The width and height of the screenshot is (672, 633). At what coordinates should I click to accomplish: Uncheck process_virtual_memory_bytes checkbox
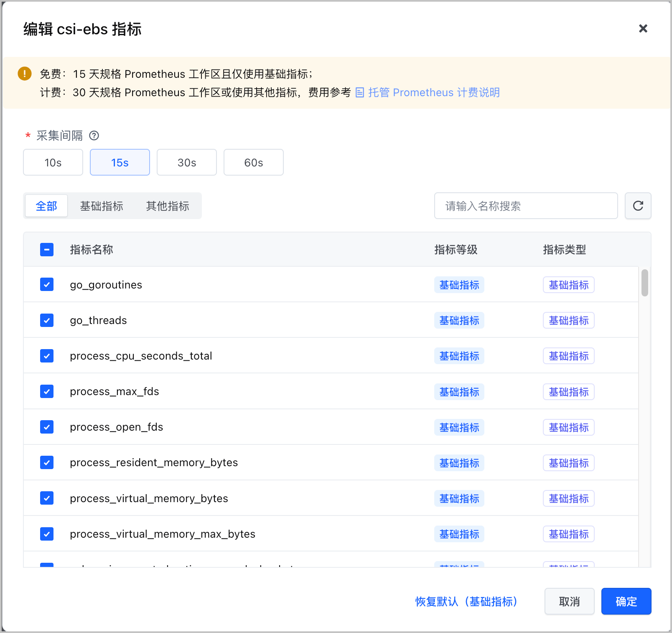click(x=47, y=498)
